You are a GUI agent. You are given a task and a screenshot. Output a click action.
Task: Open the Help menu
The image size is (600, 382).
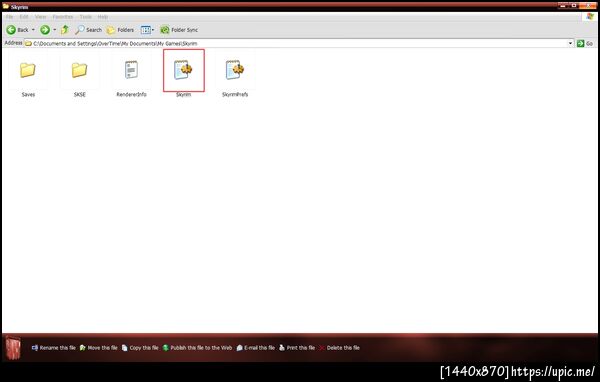coord(103,17)
